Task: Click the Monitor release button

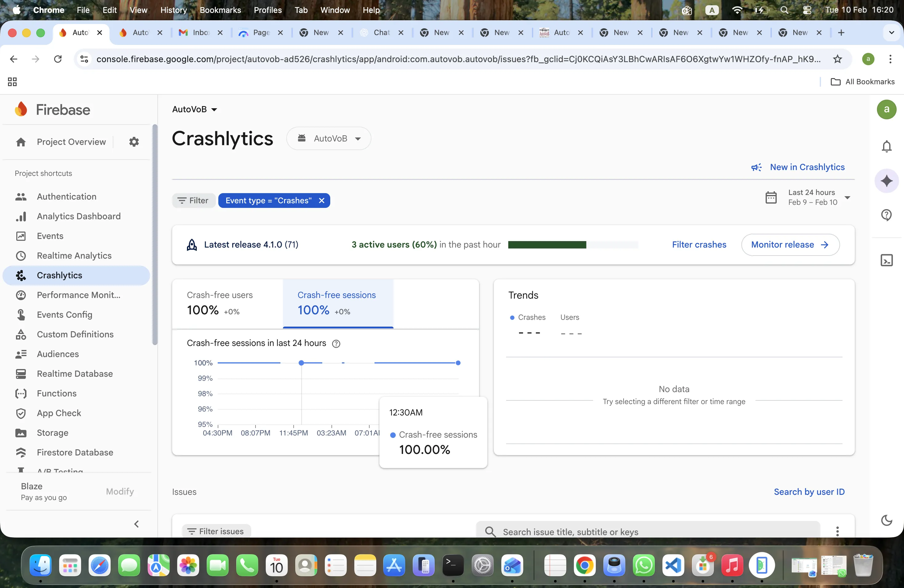Action: (790, 244)
